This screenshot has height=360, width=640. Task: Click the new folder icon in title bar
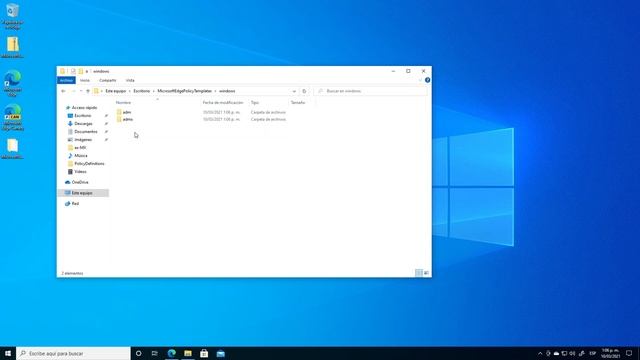pos(80,71)
